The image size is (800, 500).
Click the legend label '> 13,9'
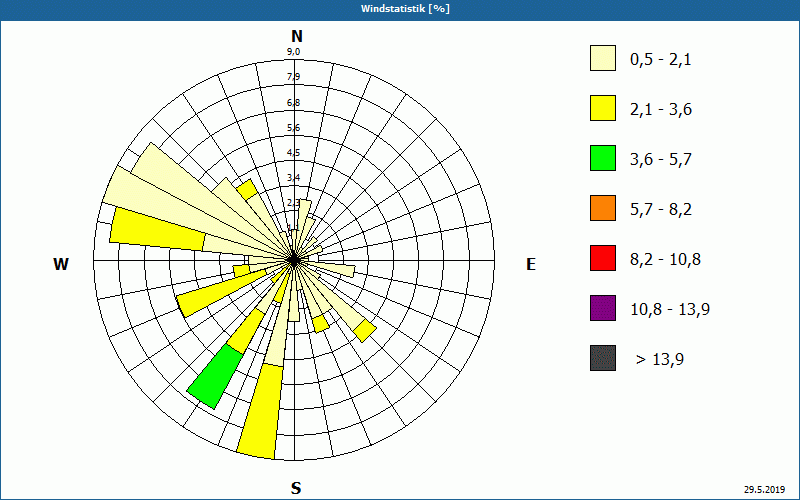[660, 360]
